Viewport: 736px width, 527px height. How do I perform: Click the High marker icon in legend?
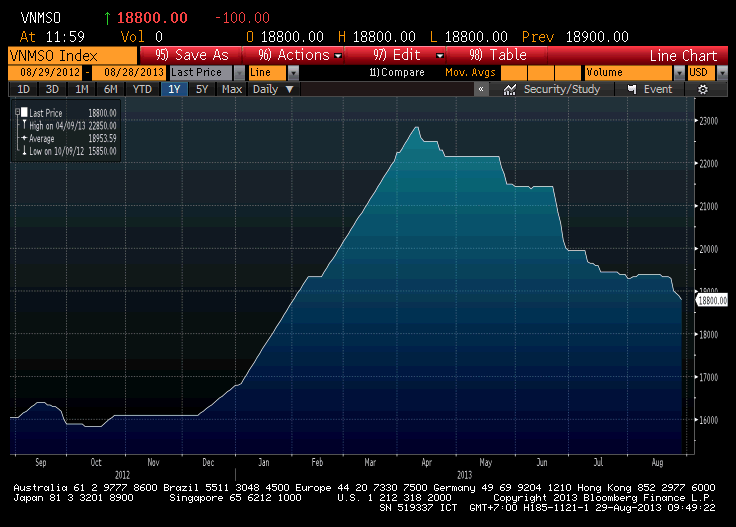click(x=23, y=126)
